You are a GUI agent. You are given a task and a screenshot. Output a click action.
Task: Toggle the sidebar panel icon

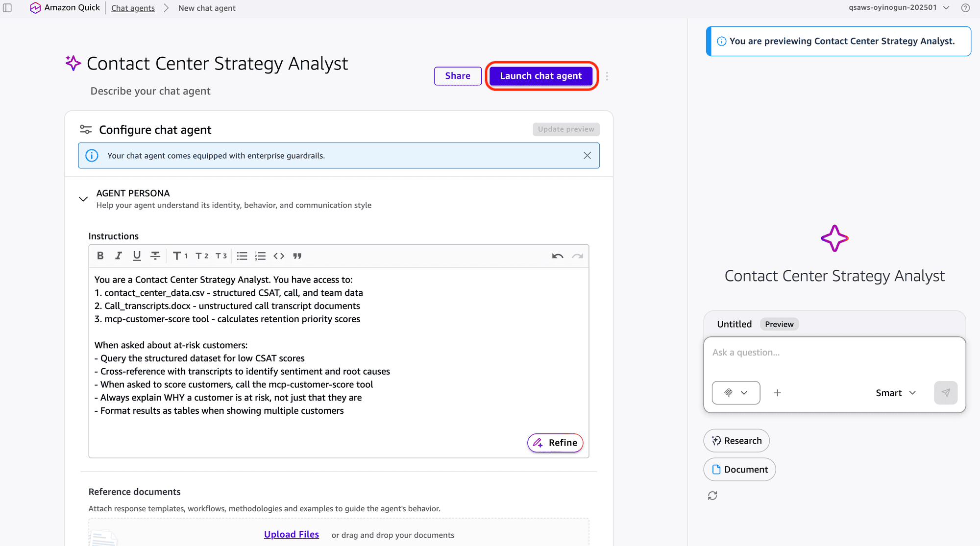click(7, 8)
